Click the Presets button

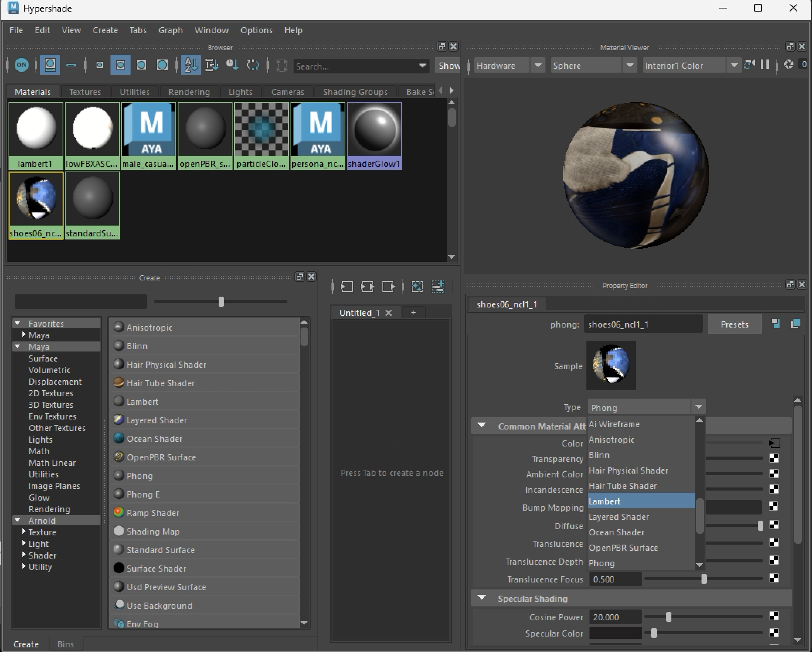(734, 324)
